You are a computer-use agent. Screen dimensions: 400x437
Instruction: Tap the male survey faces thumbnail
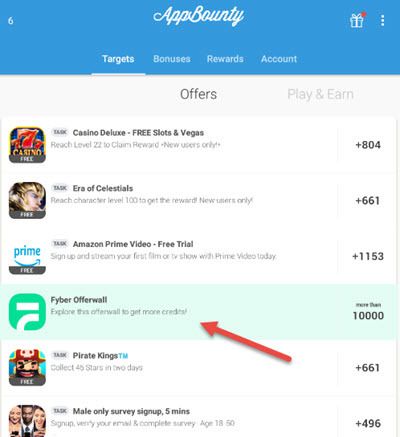coord(27,421)
